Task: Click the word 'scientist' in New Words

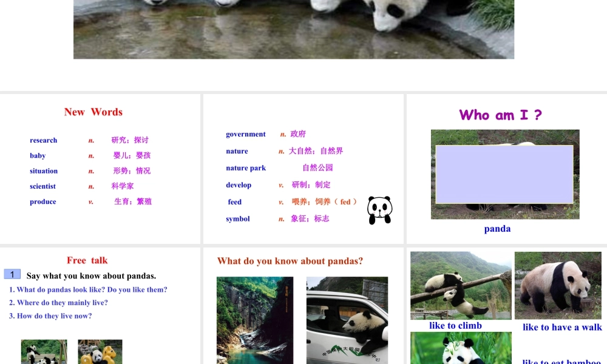Action: pos(42,186)
